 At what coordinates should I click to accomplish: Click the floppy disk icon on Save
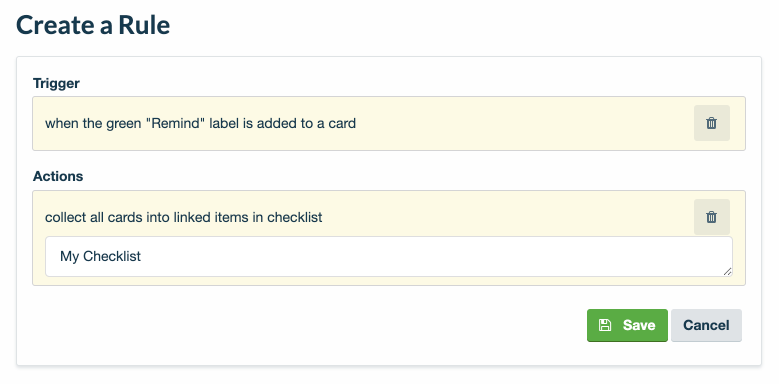click(605, 325)
